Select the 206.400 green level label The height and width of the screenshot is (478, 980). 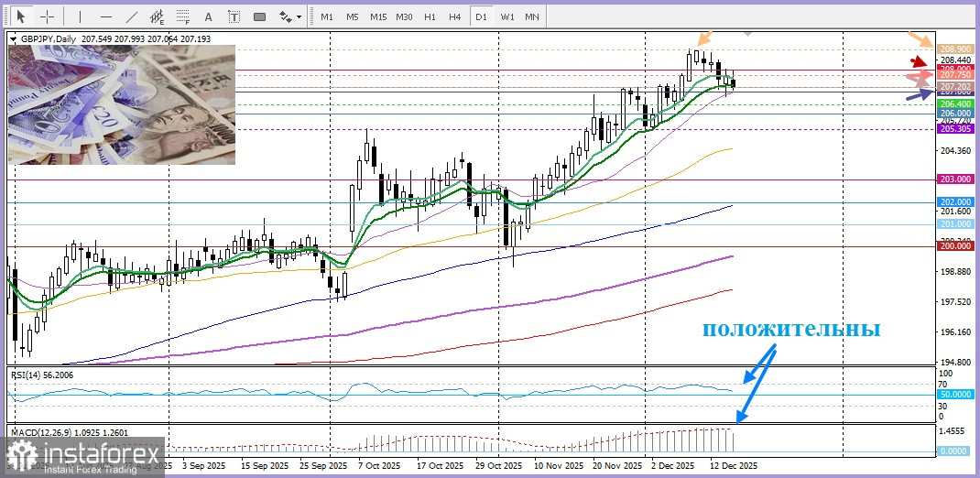pyautogui.click(x=954, y=103)
